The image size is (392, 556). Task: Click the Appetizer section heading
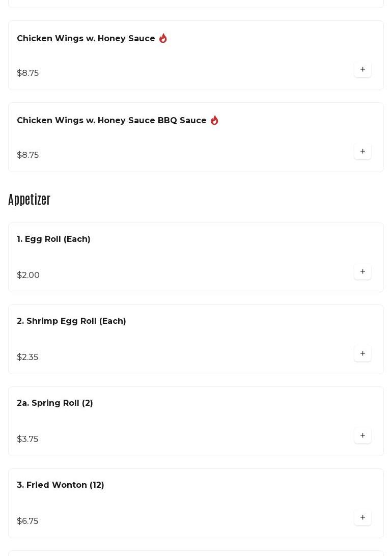pyautogui.click(x=30, y=200)
